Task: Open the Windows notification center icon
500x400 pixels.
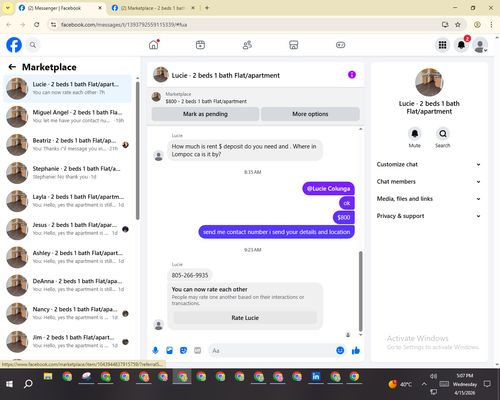Action: [x=487, y=384]
